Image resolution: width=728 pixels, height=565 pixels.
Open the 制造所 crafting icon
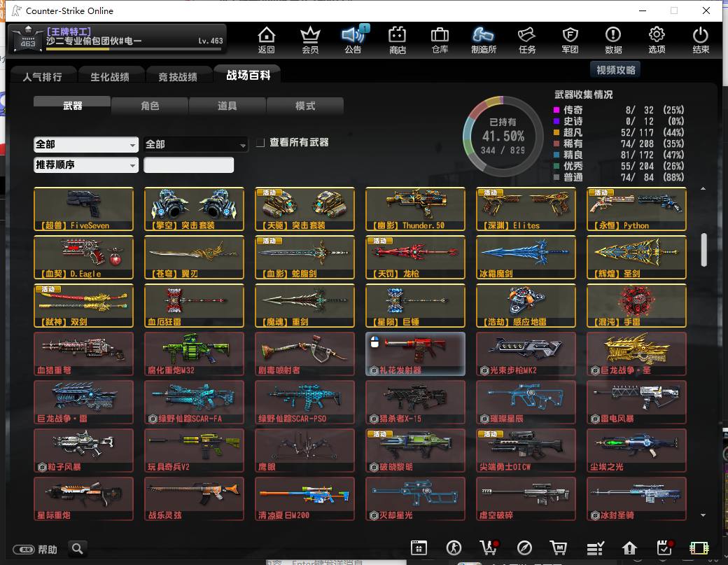point(483,39)
